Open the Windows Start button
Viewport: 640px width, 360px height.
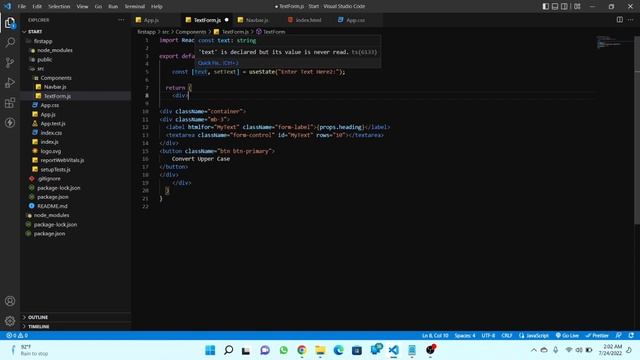tap(210, 350)
